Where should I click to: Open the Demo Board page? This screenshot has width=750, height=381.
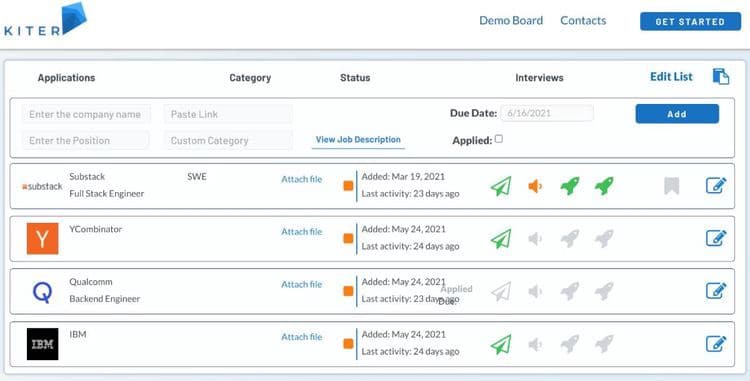pyautogui.click(x=511, y=21)
